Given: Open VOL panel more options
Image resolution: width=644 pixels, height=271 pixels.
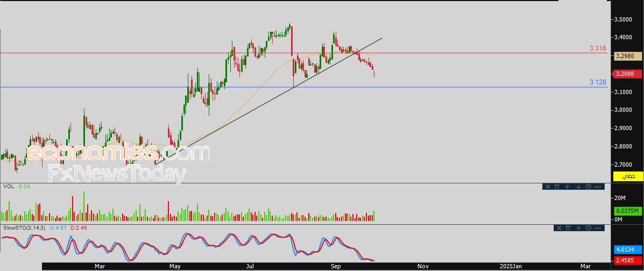Looking at the screenshot, I should (x=598, y=187).
